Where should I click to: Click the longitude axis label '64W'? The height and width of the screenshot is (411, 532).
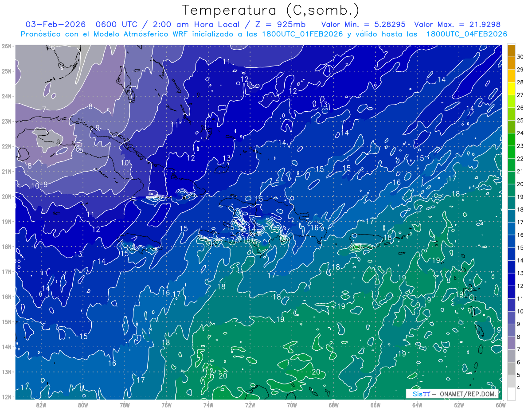(417, 405)
